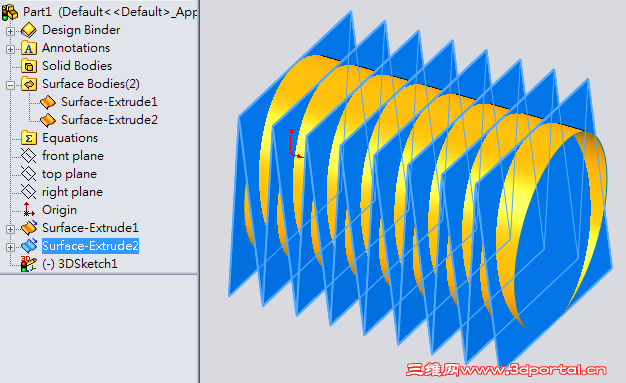Viewport: 626px width, 383px height.
Task: Select Surface-Extrude1 label under Surface Bodies
Action: (109, 102)
